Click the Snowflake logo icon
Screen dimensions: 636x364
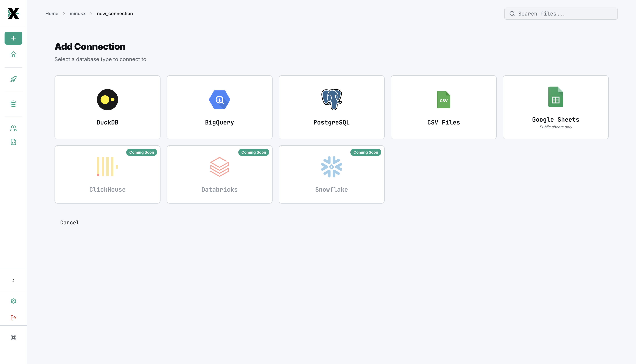click(332, 167)
